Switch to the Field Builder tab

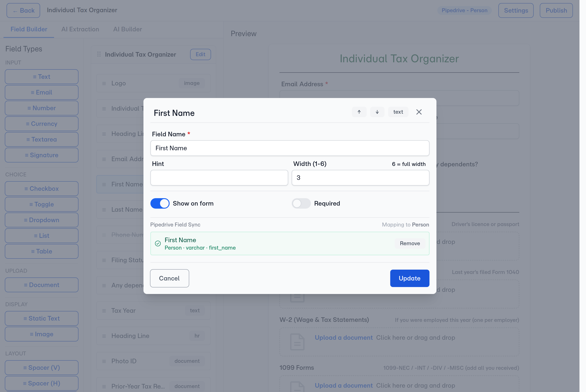click(x=29, y=29)
